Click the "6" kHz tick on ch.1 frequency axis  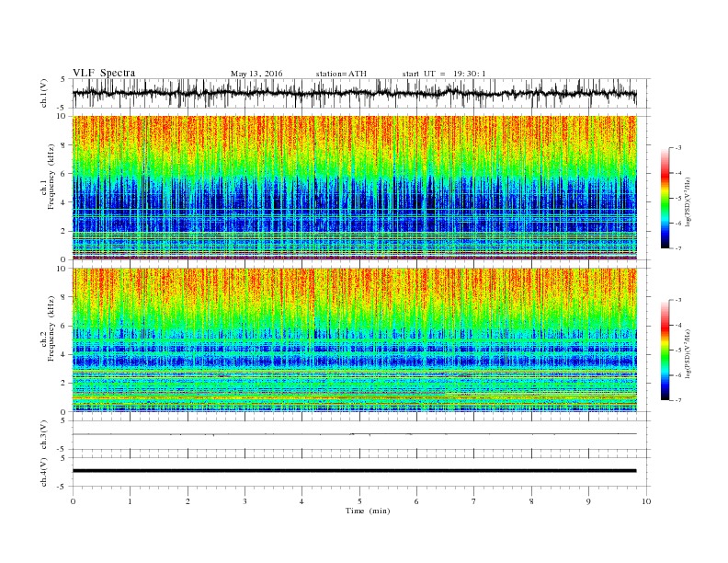(x=63, y=174)
